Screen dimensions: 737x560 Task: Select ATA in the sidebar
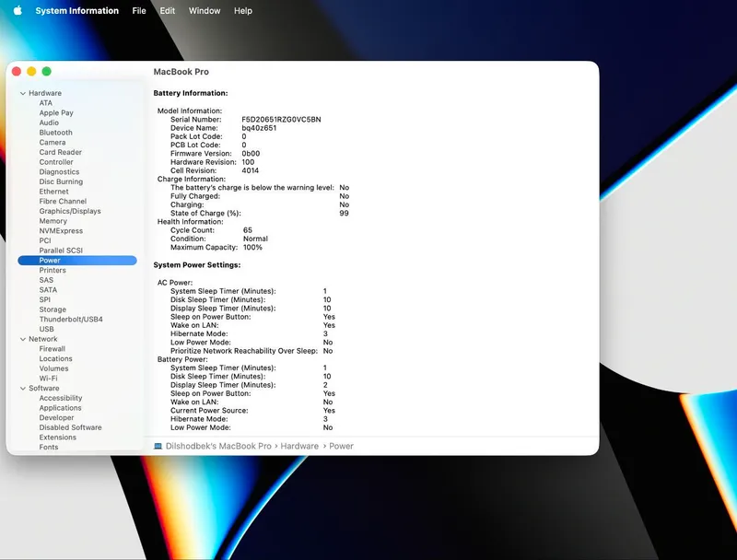click(x=45, y=103)
